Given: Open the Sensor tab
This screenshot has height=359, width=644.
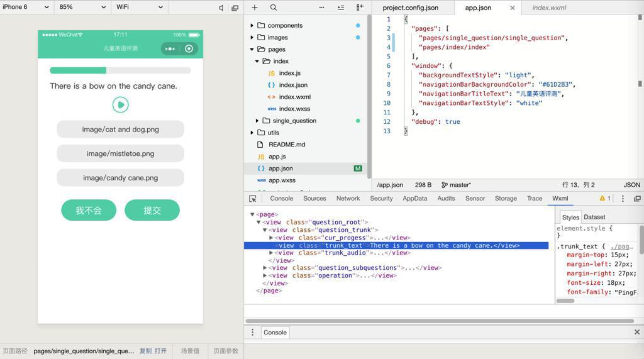Looking at the screenshot, I should click(475, 199).
